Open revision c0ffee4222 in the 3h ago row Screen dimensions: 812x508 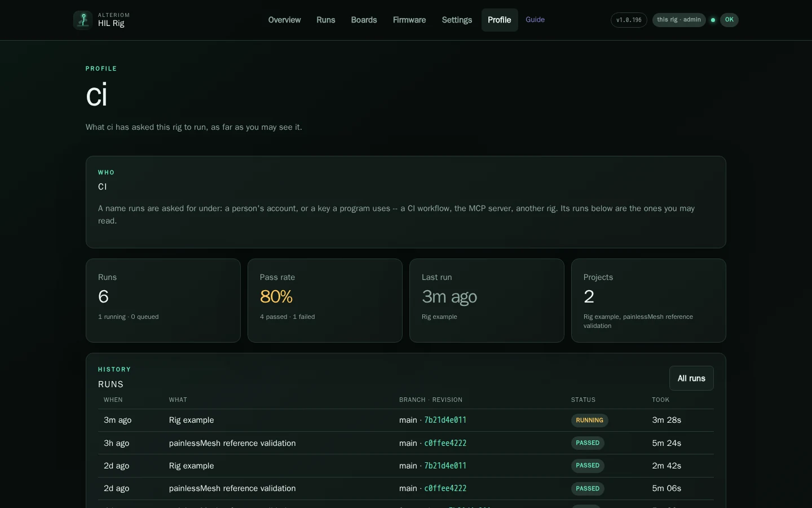[x=445, y=443]
